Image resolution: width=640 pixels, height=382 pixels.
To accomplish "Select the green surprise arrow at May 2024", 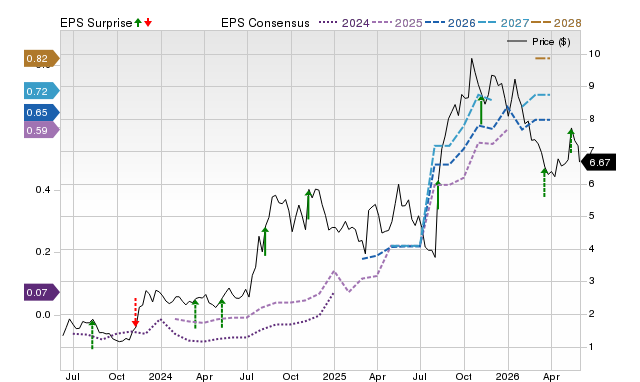I will coord(222,313).
